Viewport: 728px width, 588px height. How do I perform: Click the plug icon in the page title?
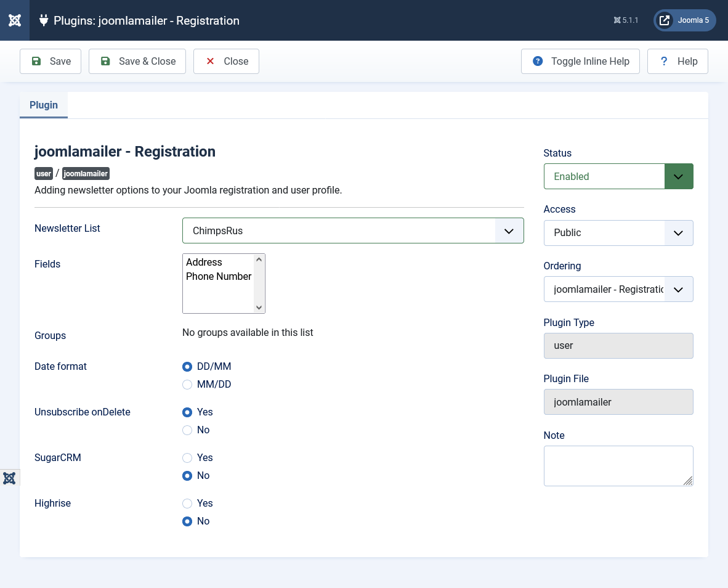point(44,20)
